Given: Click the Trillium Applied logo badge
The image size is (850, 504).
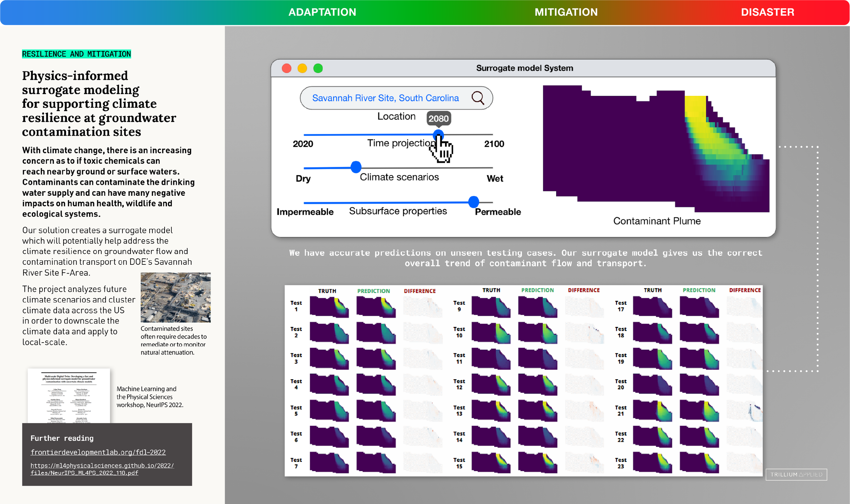Looking at the screenshot, I should (796, 474).
